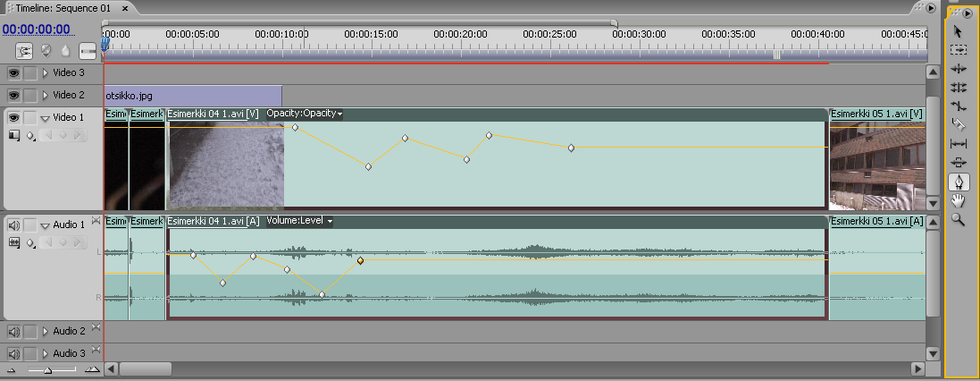Select the Slip tool
980x381 pixels.
[x=959, y=144]
